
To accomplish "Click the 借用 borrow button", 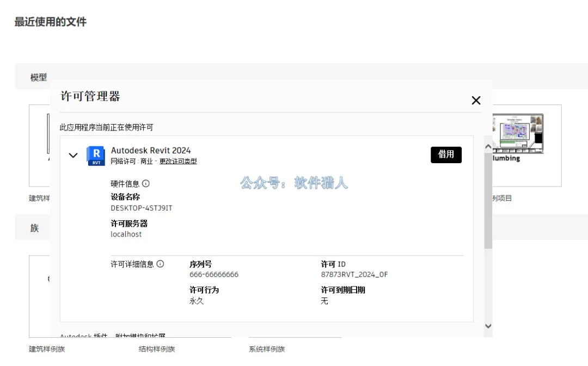I will (x=446, y=154).
